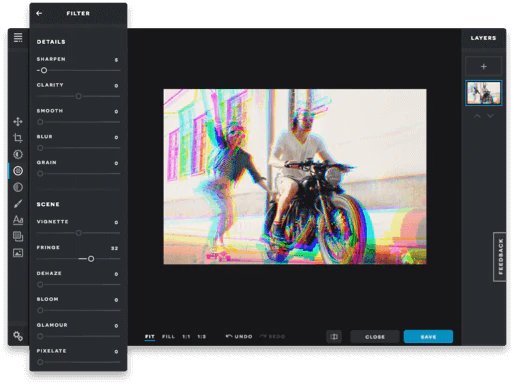Click the Fringe value 32
Screen dimensions: 514x384
pos(114,248)
